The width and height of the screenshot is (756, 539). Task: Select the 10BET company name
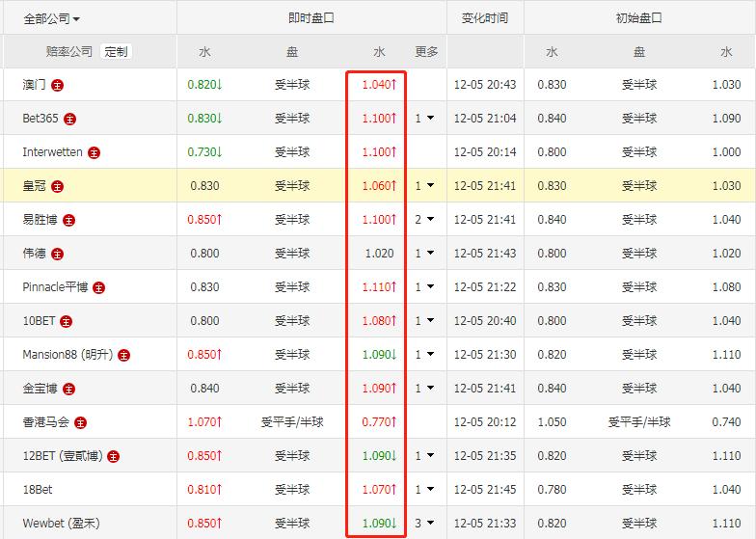39,320
